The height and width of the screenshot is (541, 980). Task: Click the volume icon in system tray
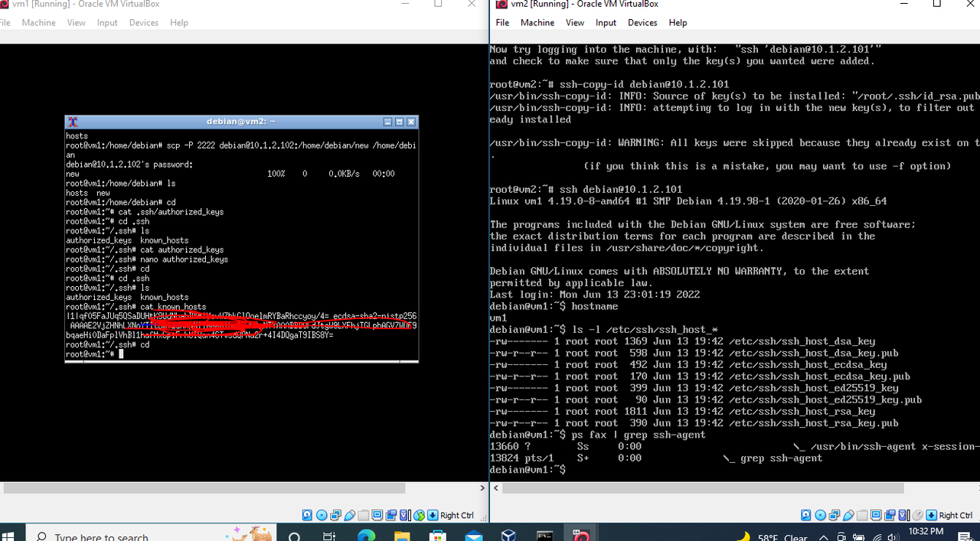pos(893,537)
